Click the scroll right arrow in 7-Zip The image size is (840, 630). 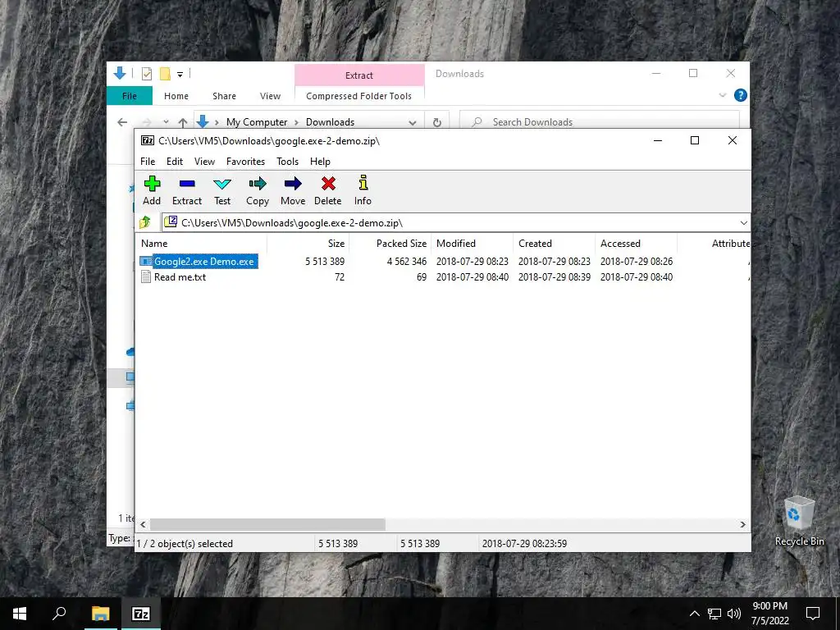point(742,524)
